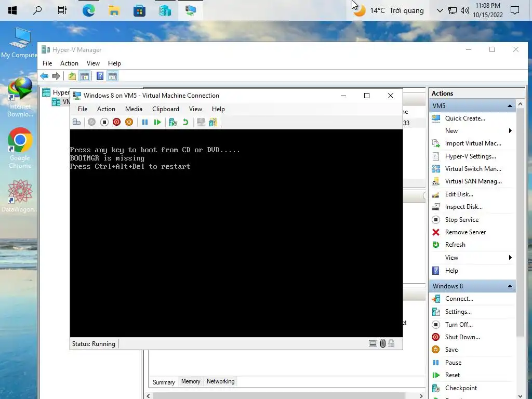Screen dimensions: 532x399
Task: Go forward in Hyper-V Manager toolbar
Action: tap(56, 76)
